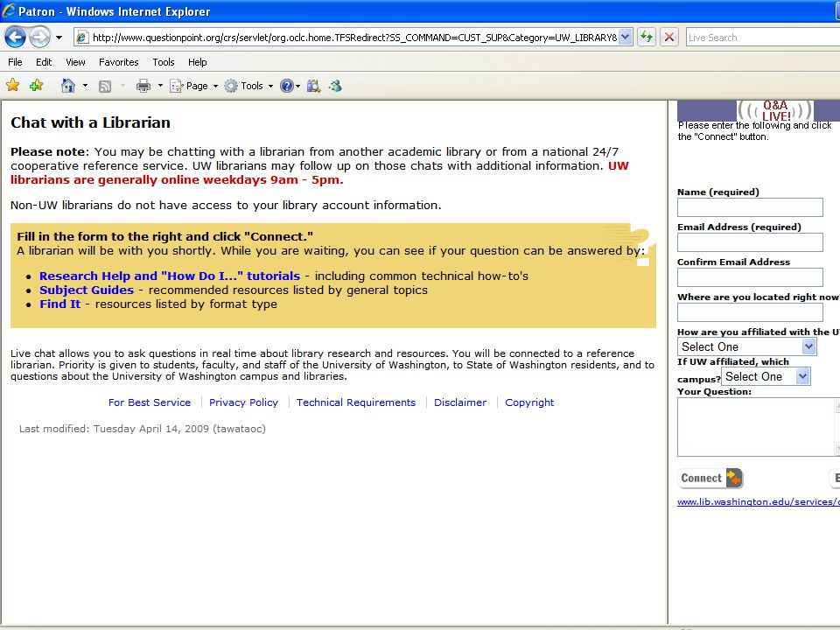The image size is (840, 630).
Task: Expand the Help icon dropdown arrow
Action: pyautogui.click(x=297, y=86)
